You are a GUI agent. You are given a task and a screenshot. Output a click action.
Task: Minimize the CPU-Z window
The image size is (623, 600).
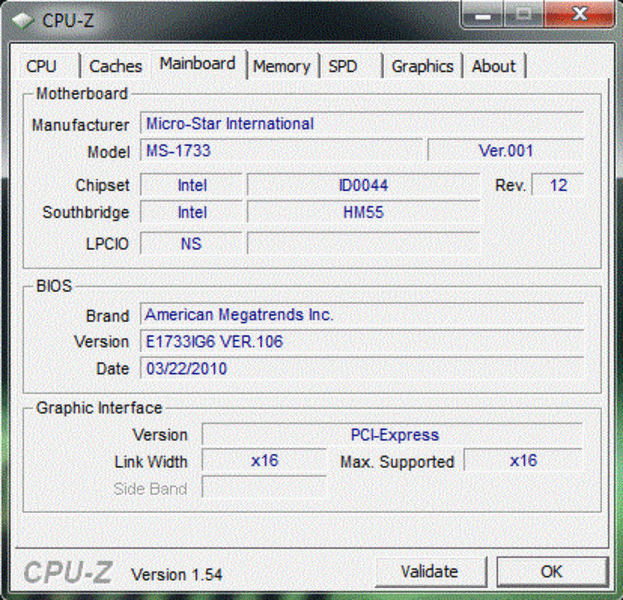[482, 15]
